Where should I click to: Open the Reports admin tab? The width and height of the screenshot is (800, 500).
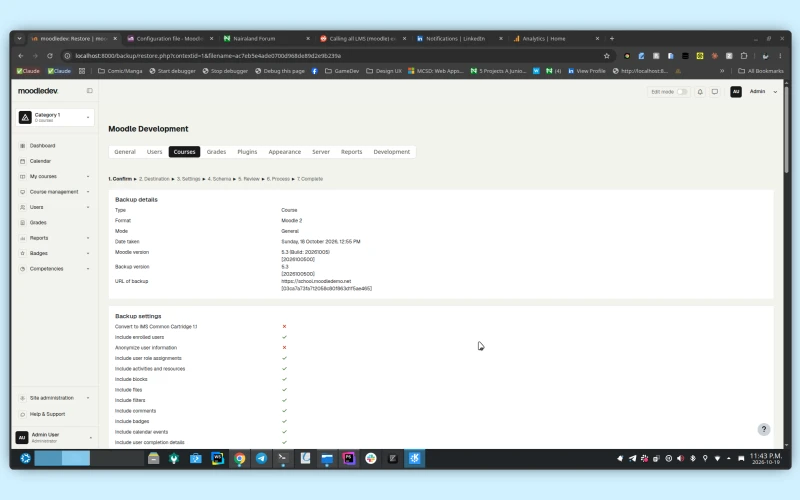[x=352, y=152]
